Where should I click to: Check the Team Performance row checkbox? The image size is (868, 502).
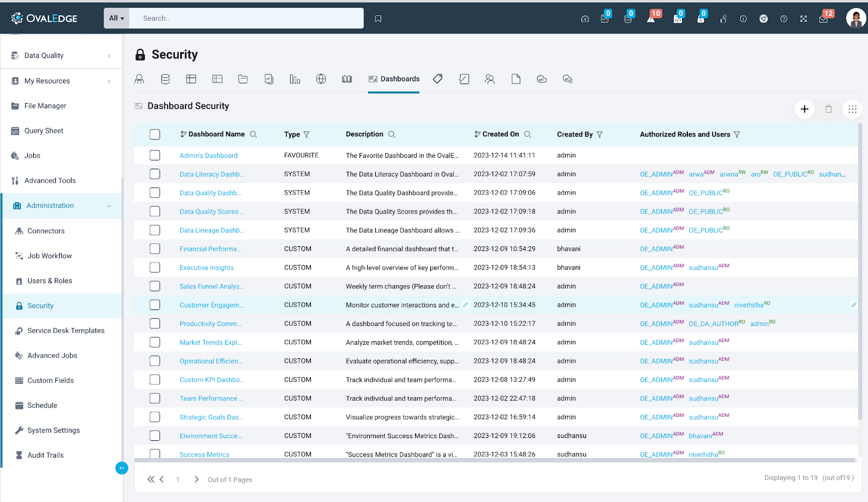pos(155,398)
